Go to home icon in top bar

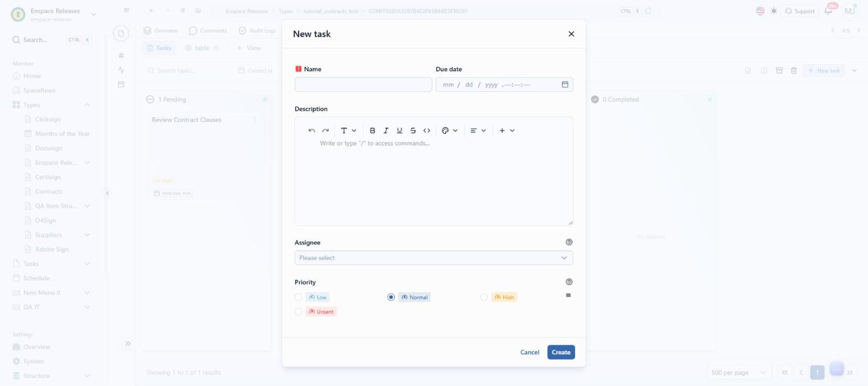coord(198,11)
